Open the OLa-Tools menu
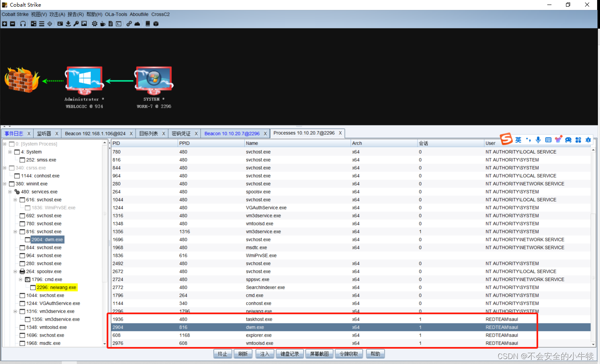Viewport: 600px width, 364px height. [116, 14]
